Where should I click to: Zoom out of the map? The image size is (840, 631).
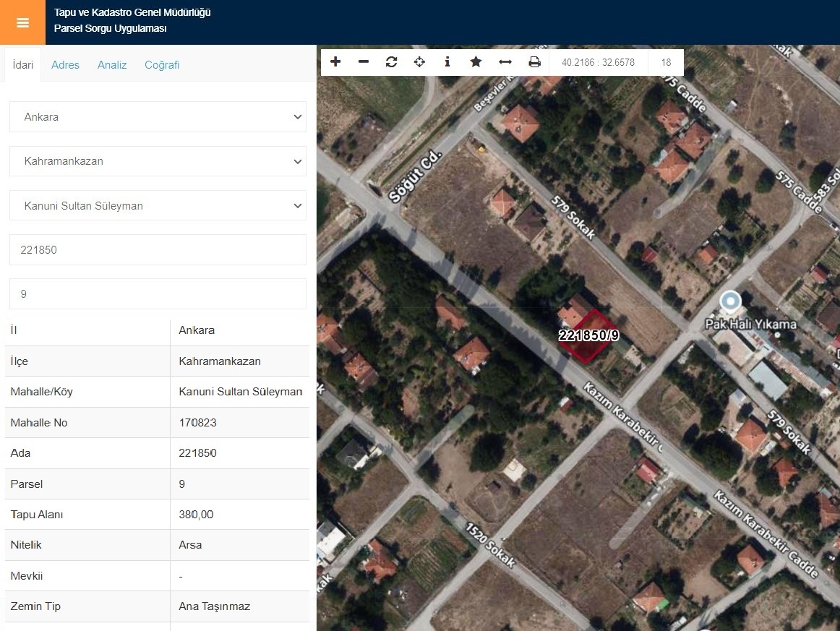[x=364, y=62]
